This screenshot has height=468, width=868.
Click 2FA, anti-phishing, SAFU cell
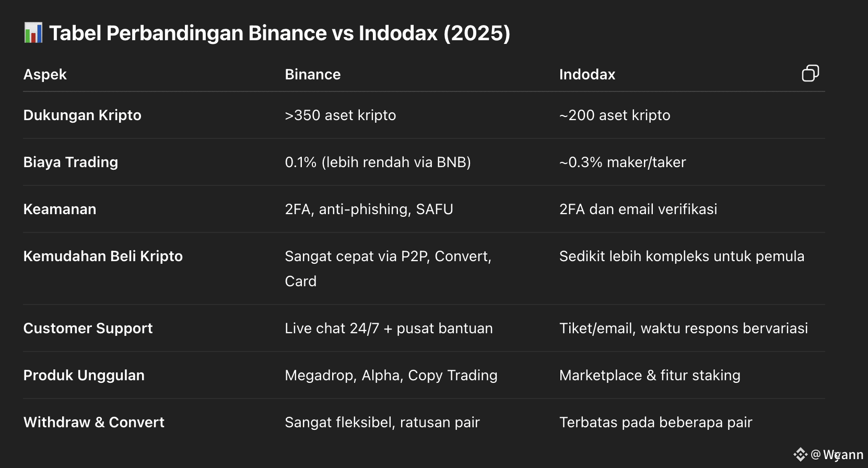(369, 209)
